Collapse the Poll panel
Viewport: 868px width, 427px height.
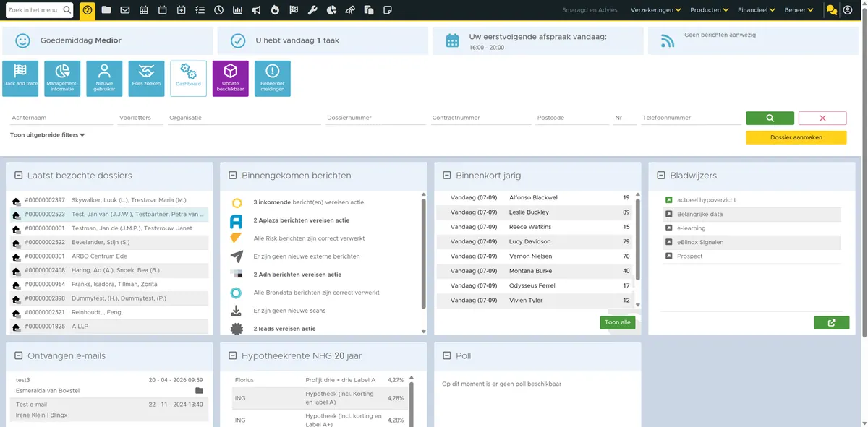pos(447,356)
